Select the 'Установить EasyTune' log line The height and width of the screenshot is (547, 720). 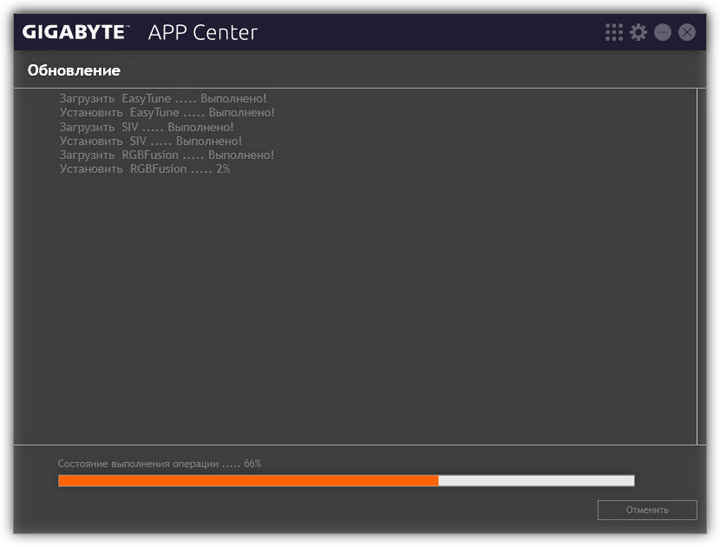[x=167, y=113]
